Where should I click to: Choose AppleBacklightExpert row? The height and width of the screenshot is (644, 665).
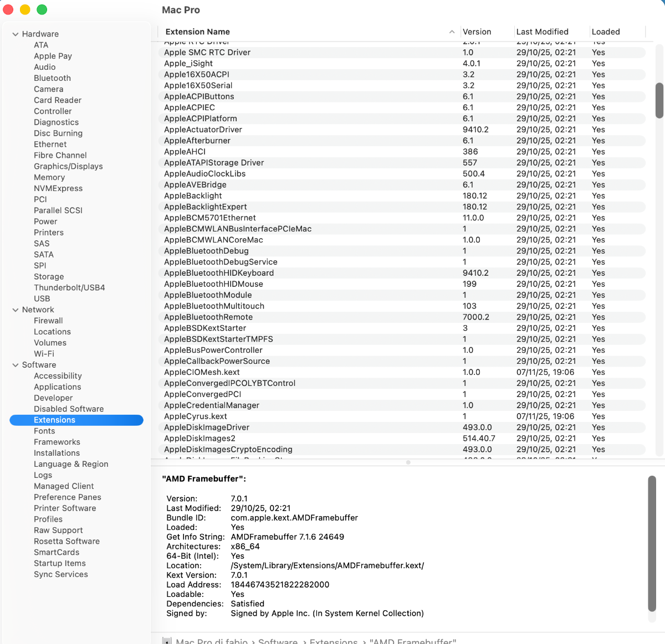402,207
